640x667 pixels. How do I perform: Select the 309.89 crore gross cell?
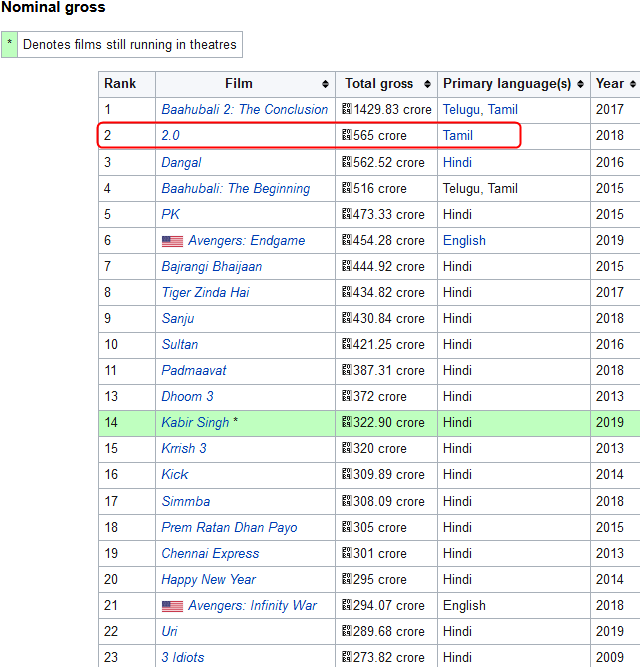click(386, 474)
